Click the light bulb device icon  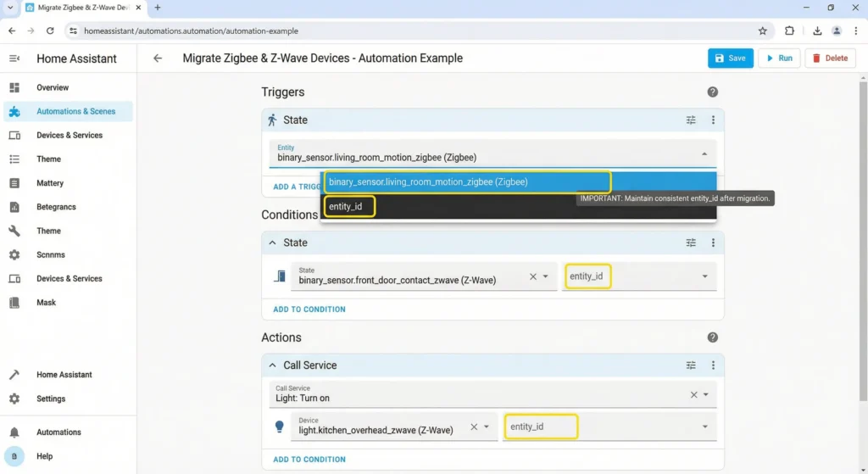coord(280,427)
